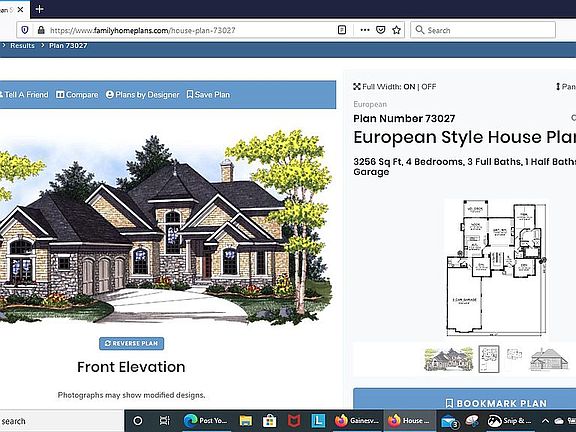Switch to Firefox window labeled House ...
Screen dimensions: 576x432
tap(409, 421)
